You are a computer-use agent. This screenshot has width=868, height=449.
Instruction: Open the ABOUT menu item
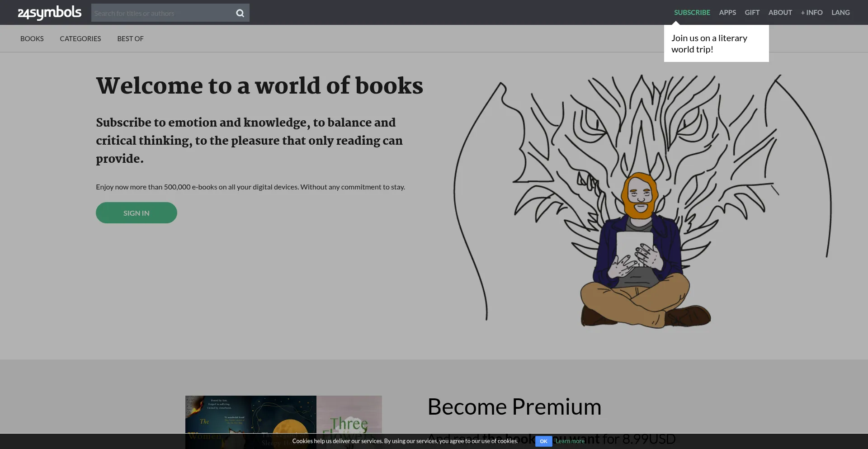point(780,12)
